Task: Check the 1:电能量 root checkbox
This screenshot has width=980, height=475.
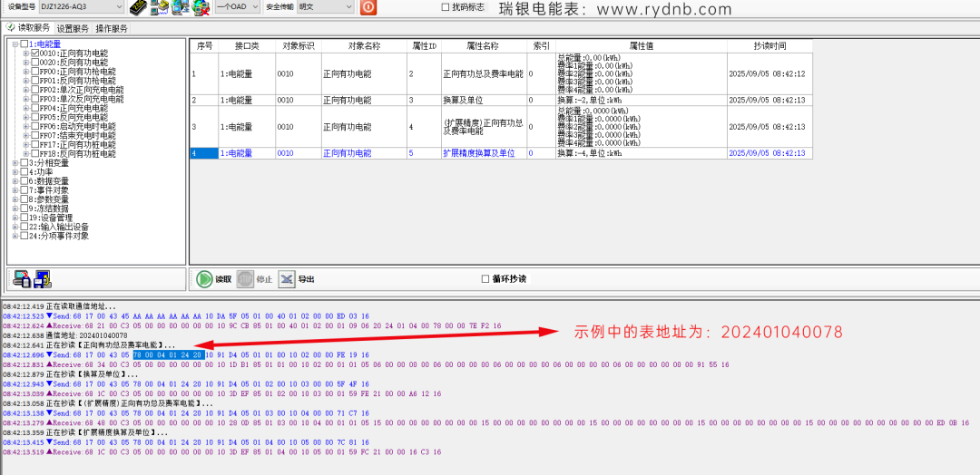Action: tap(24, 44)
